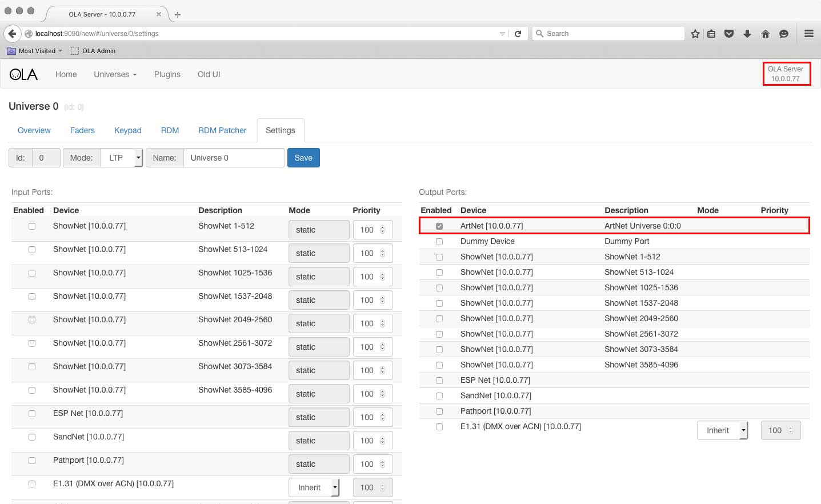Switch to the RDM Patcher tab
The height and width of the screenshot is (504, 821).
[222, 130]
